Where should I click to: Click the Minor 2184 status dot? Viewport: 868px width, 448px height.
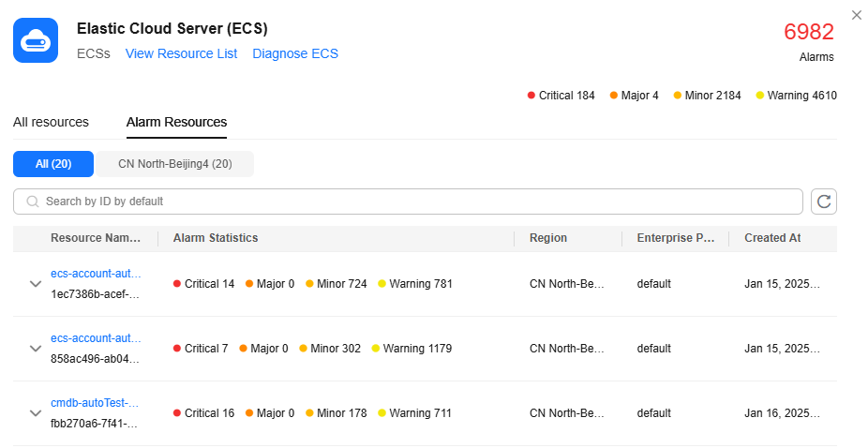pyautogui.click(x=678, y=96)
